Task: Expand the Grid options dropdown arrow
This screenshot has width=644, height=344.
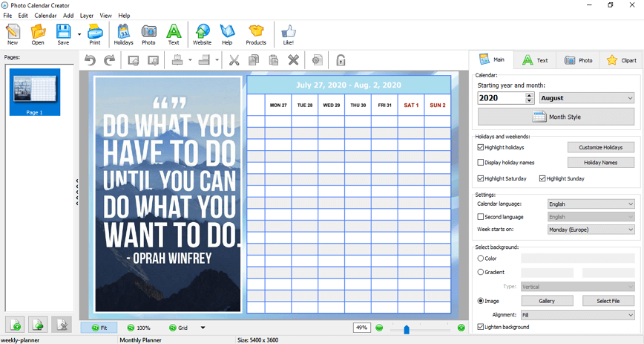Action: (x=203, y=328)
